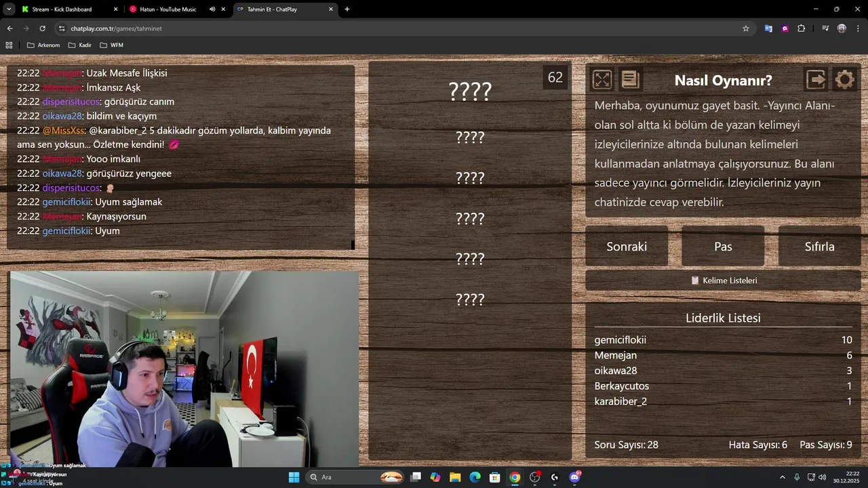
Task: Launch Microsoft Edge from the taskbar
Action: point(475,477)
